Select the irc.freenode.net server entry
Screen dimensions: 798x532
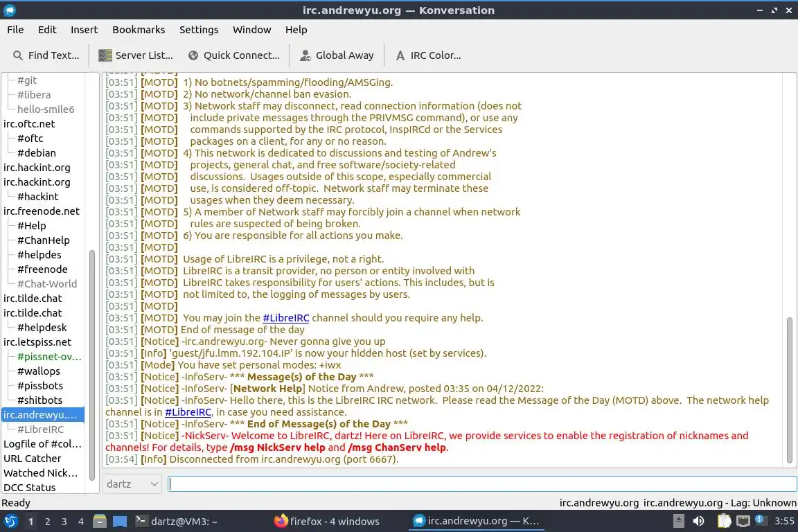pos(42,211)
